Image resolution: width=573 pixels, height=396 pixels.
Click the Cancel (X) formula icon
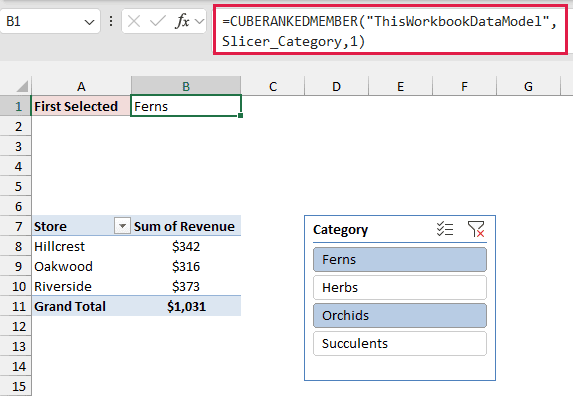[134, 22]
